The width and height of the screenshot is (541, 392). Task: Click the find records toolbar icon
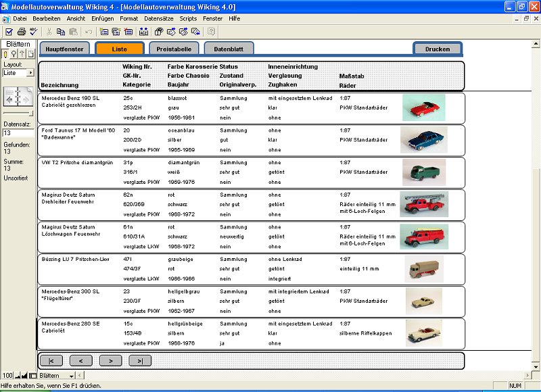(x=159, y=32)
